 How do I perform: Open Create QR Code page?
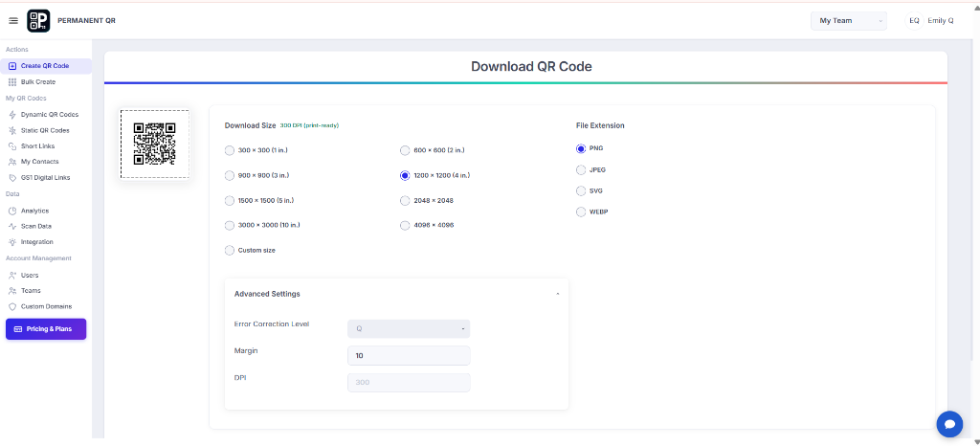click(x=46, y=66)
